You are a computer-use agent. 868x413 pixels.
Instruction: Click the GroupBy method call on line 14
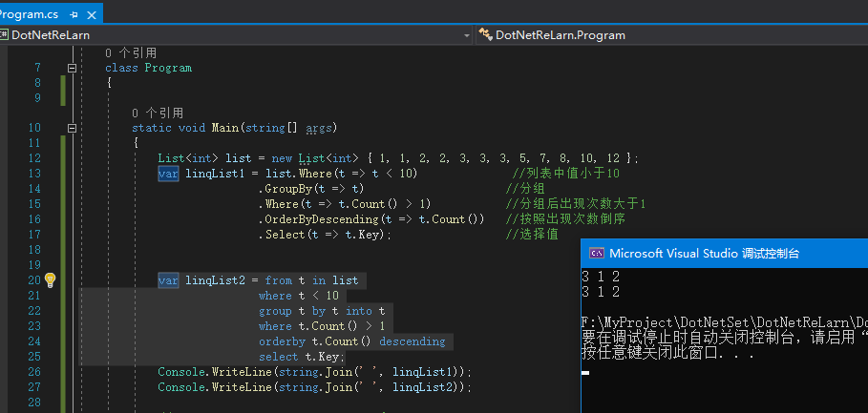(x=284, y=188)
